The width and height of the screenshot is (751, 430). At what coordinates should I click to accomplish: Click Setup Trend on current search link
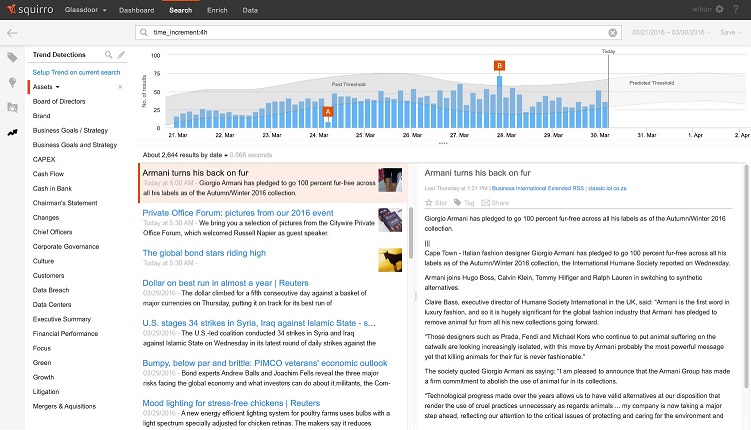tap(76, 73)
